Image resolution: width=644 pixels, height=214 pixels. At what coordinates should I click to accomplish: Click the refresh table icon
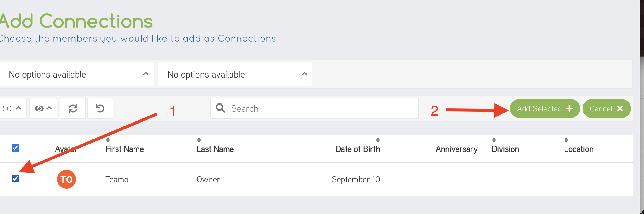tap(73, 108)
